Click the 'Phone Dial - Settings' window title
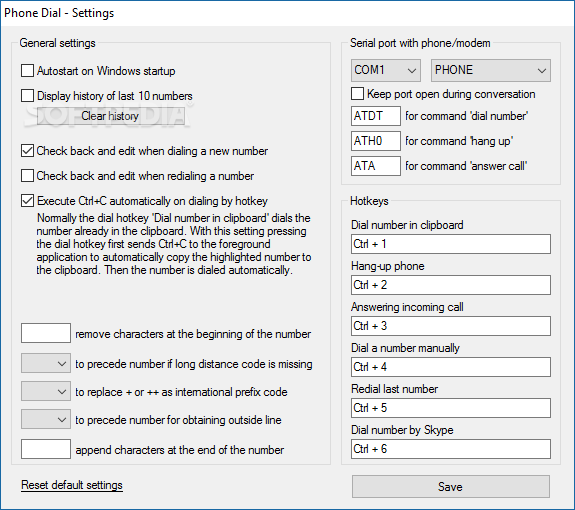The width and height of the screenshot is (575, 510). [59, 13]
